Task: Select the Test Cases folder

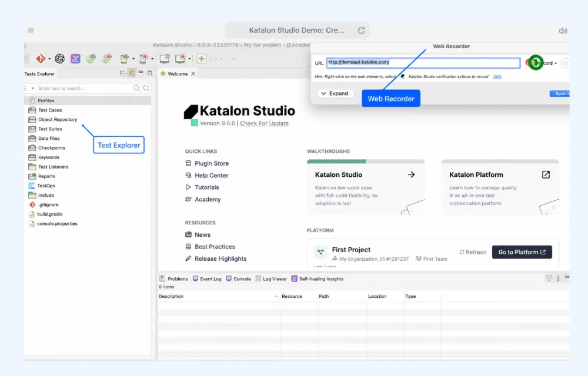Action: coord(49,110)
